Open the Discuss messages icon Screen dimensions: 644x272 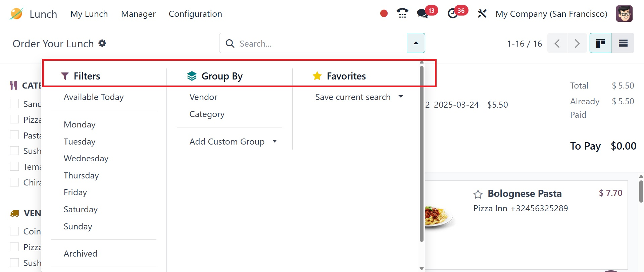pos(422,14)
